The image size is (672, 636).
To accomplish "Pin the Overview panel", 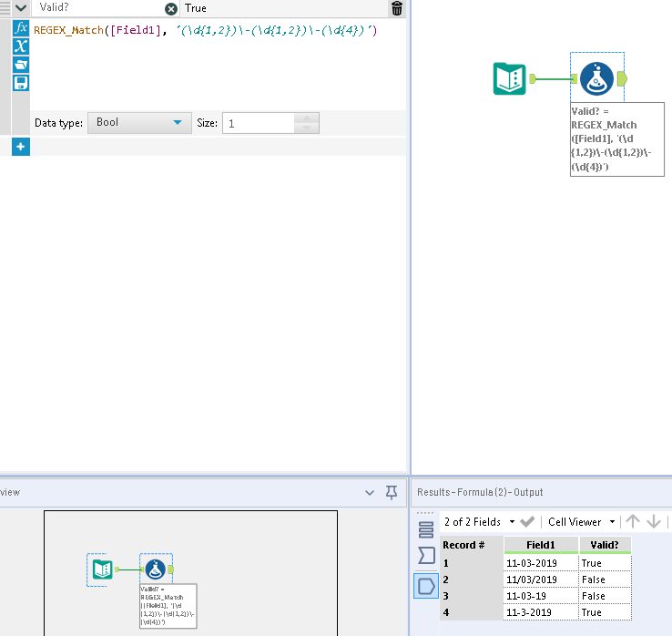I will [392, 492].
